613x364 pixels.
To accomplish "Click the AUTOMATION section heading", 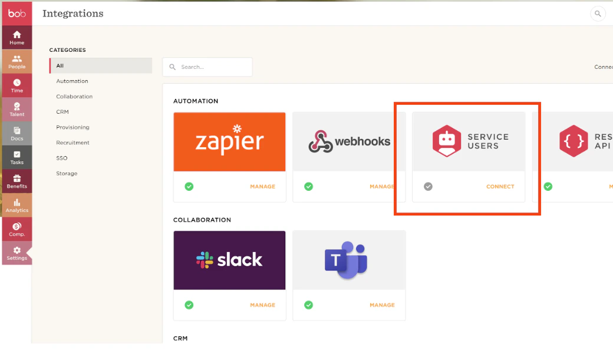I will [x=196, y=101].
